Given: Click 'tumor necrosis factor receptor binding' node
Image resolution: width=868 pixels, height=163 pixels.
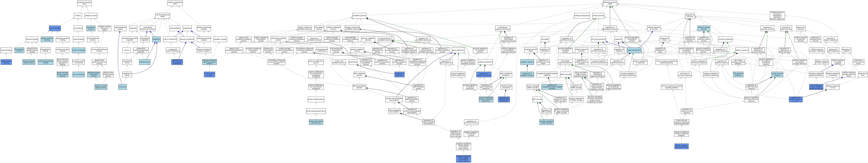Looking at the screenshot, I should pyautogui.click(x=62, y=74).
